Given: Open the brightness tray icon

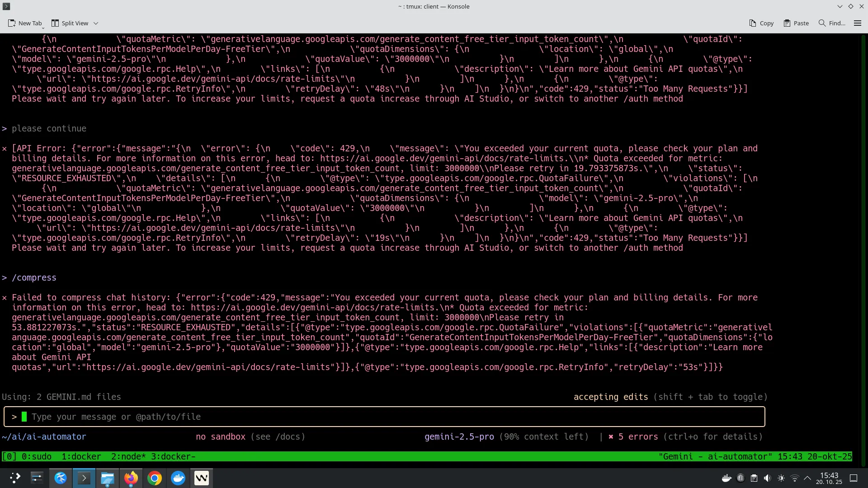Looking at the screenshot, I should pyautogui.click(x=781, y=478).
